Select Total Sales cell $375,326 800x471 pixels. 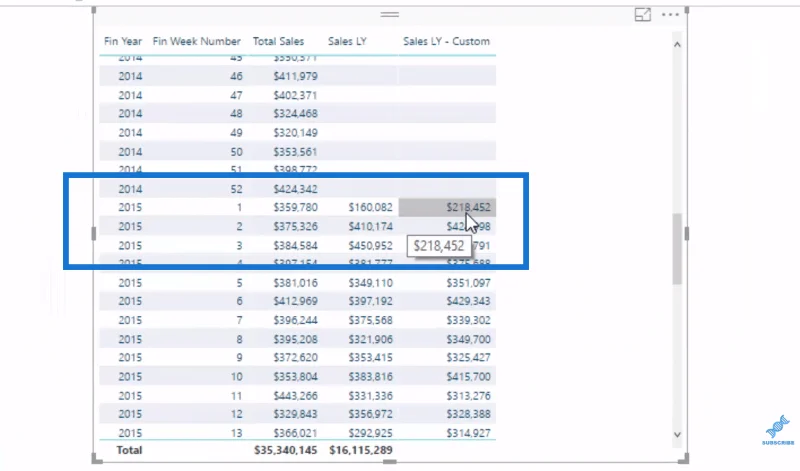pyautogui.click(x=295, y=227)
